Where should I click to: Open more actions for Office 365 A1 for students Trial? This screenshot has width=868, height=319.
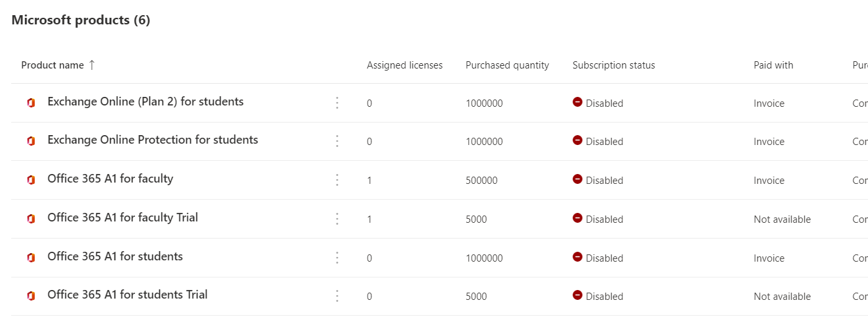click(337, 296)
